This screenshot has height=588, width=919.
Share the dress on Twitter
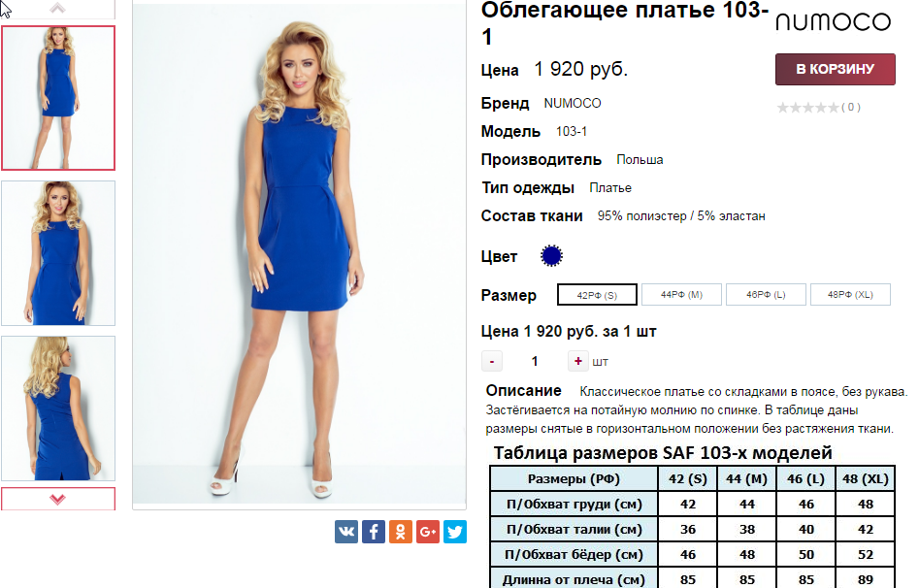[455, 532]
